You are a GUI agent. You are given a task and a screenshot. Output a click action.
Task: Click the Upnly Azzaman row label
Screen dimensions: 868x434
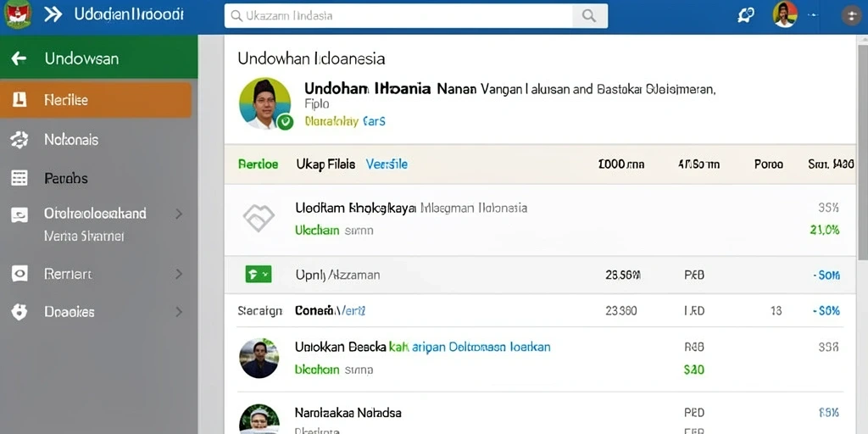tap(337, 274)
